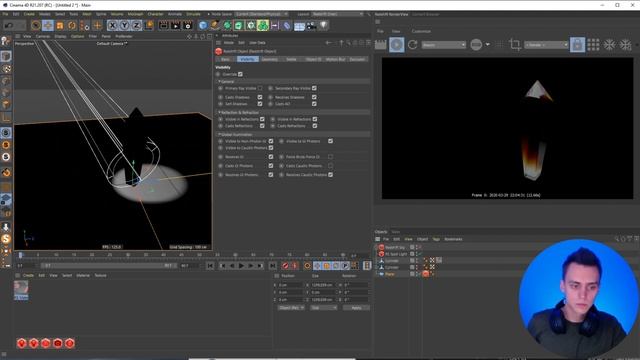Click the green Subdivision Surface generator icon
Viewport: 640px width, 360px height.
tap(227, 26)
